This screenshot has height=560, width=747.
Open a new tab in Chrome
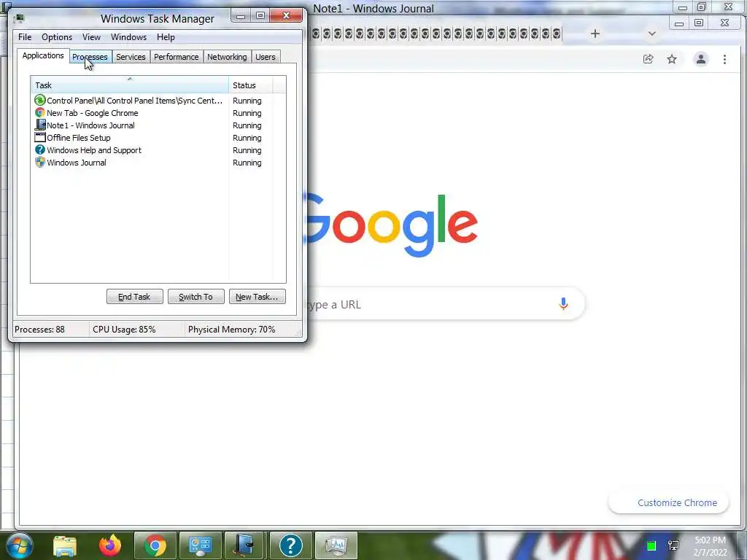(595, 34)
